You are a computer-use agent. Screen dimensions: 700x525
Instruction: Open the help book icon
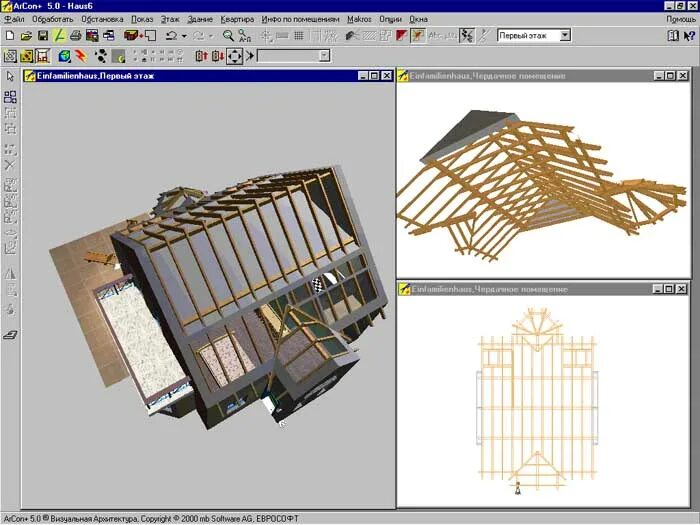pos(673,35)
